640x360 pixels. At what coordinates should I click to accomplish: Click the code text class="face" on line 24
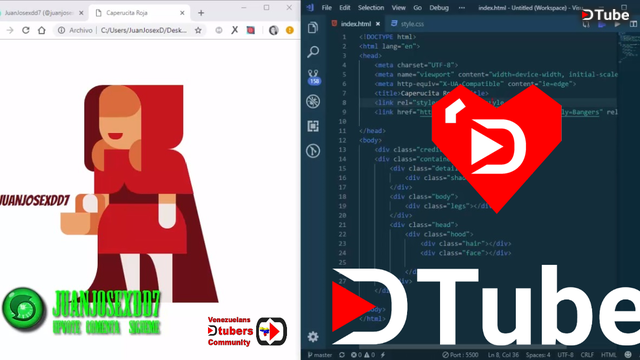[463, 253]
